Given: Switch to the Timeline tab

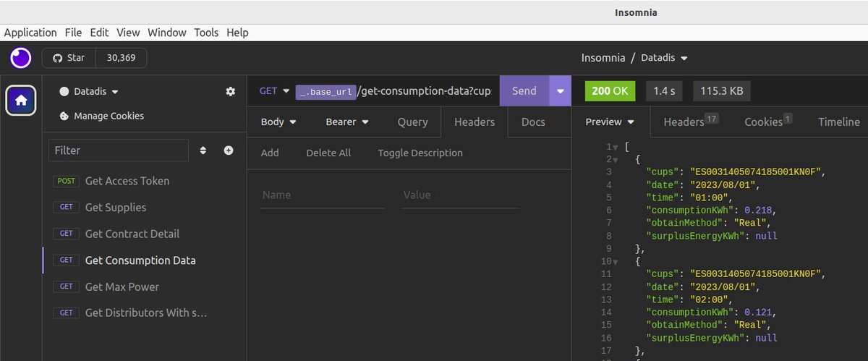Looking at the screenshot, I should (x=839, y=122).
